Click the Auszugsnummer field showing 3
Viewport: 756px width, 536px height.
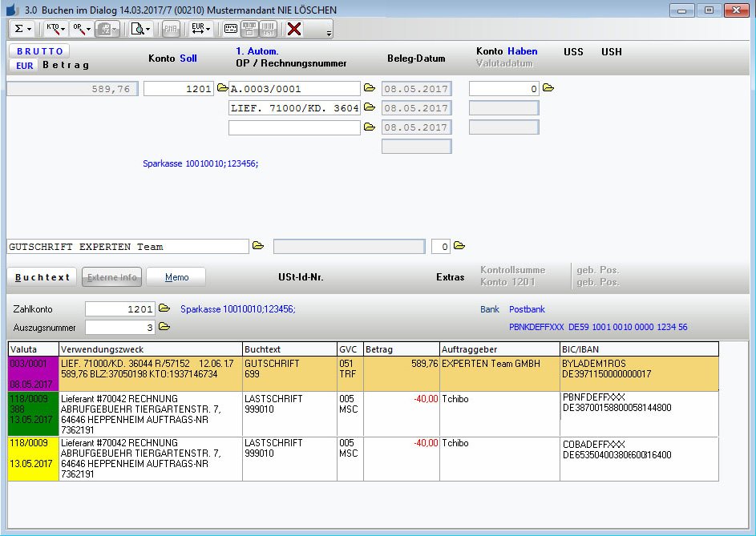(x=120, y=328)
